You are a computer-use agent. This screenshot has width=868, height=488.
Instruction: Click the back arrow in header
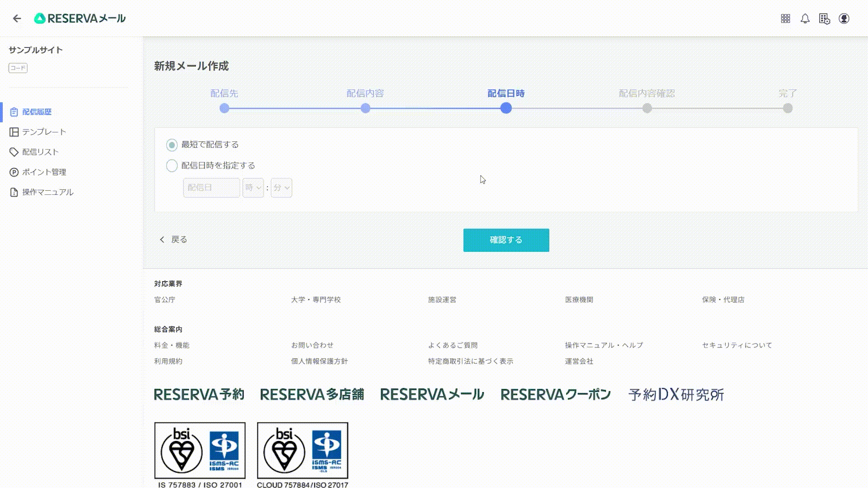pos(17,19)
